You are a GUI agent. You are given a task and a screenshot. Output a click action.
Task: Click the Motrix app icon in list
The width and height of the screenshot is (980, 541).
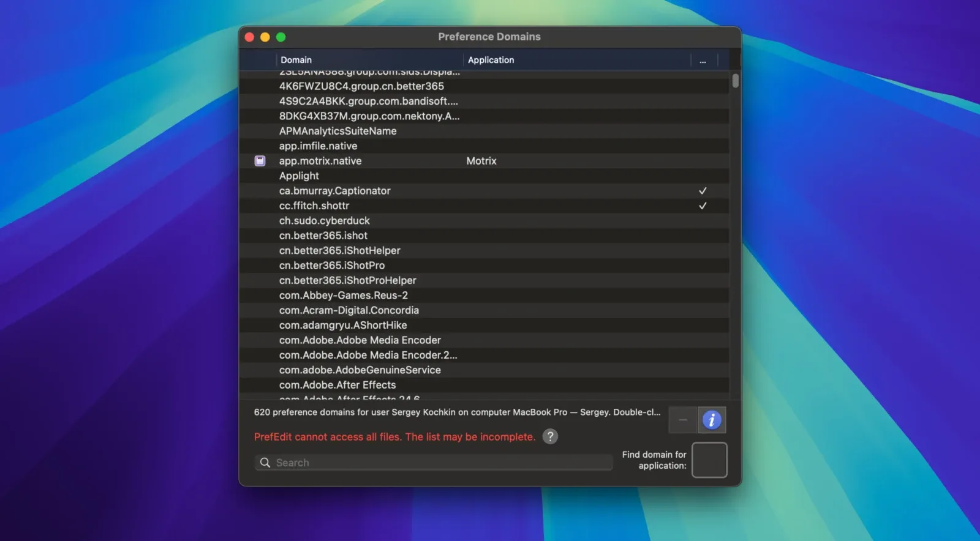click(260, 161)
